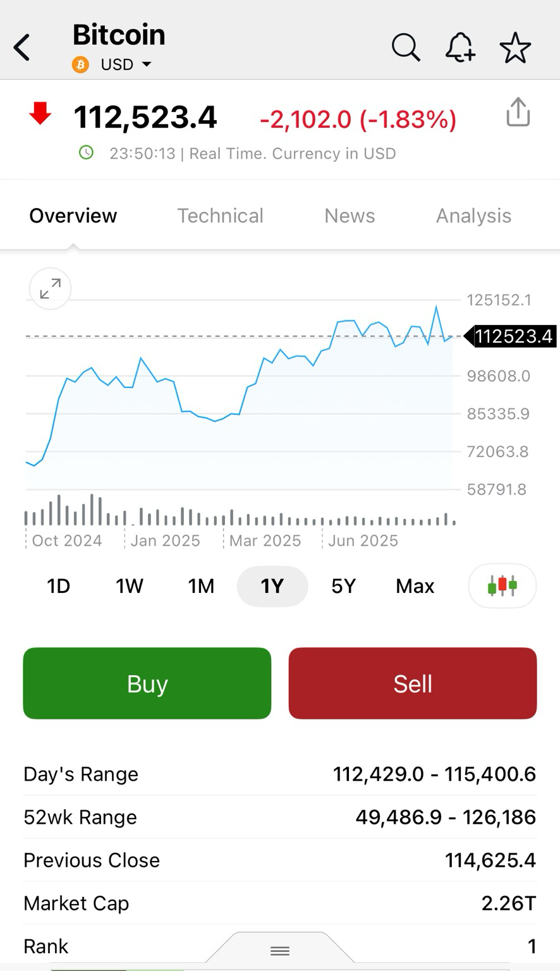Select the Analysis tab

[x=473, y=216]
